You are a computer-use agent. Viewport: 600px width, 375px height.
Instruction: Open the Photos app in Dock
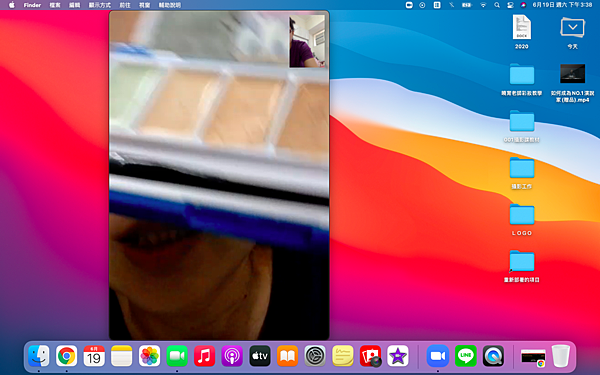(149, 356)
